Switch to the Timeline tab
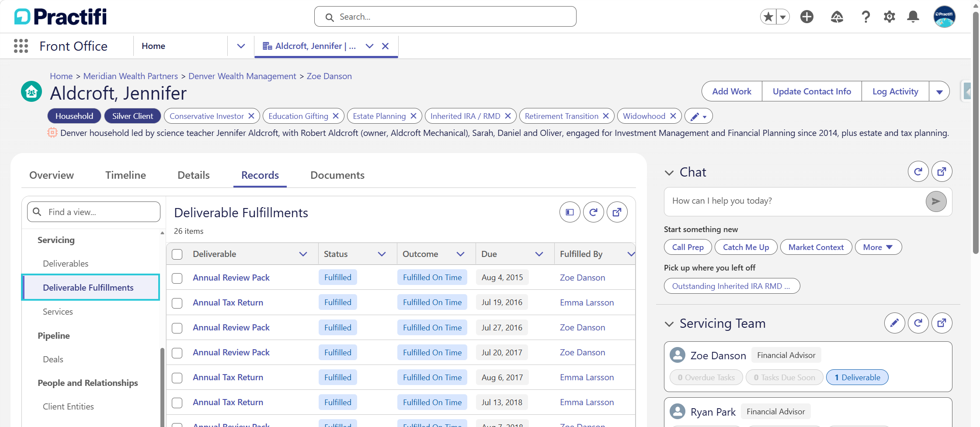This screenshot has width=980, height=427. click(x=125, y=175)
